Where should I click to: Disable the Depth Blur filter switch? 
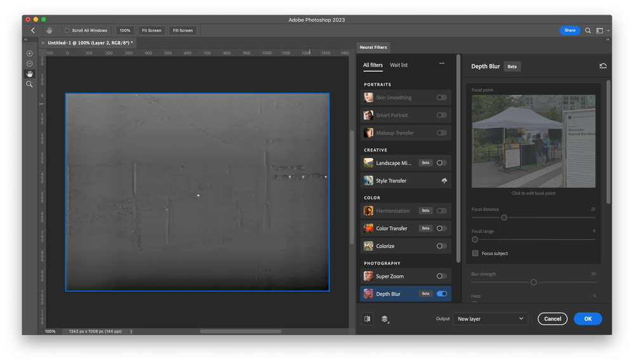pos(442,294)
